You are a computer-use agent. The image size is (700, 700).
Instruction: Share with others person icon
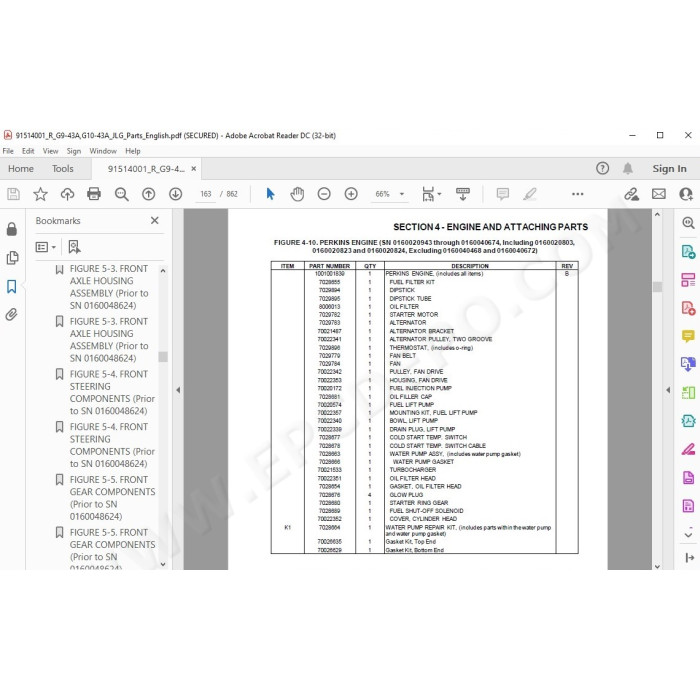point(686,194)
